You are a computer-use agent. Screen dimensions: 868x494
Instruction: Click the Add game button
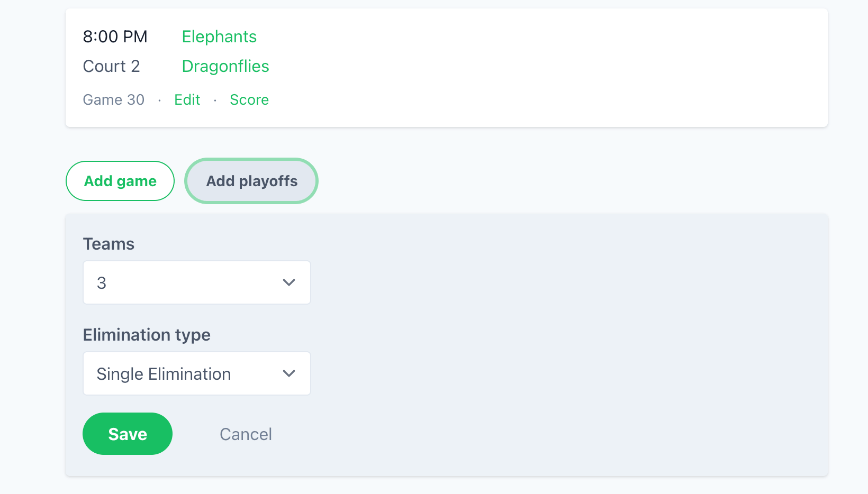click(120, 181)
